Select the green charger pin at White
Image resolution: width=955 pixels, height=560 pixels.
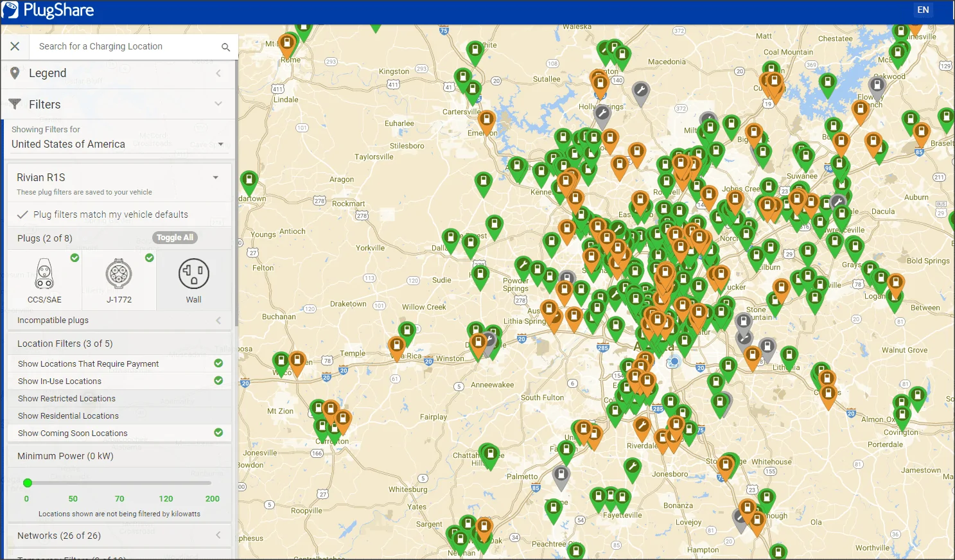coord(475,51)
